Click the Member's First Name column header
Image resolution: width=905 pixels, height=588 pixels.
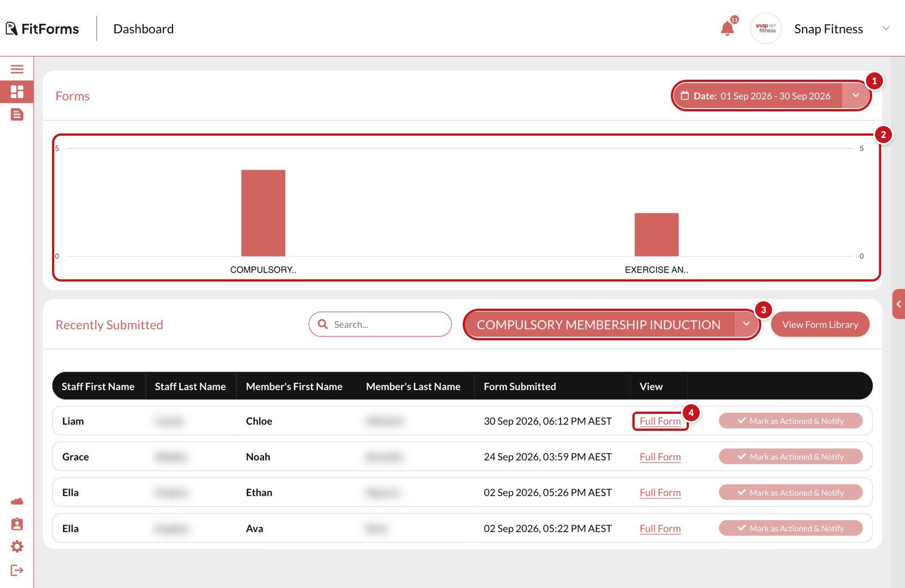pyautogui.click(x=294, y=386)
